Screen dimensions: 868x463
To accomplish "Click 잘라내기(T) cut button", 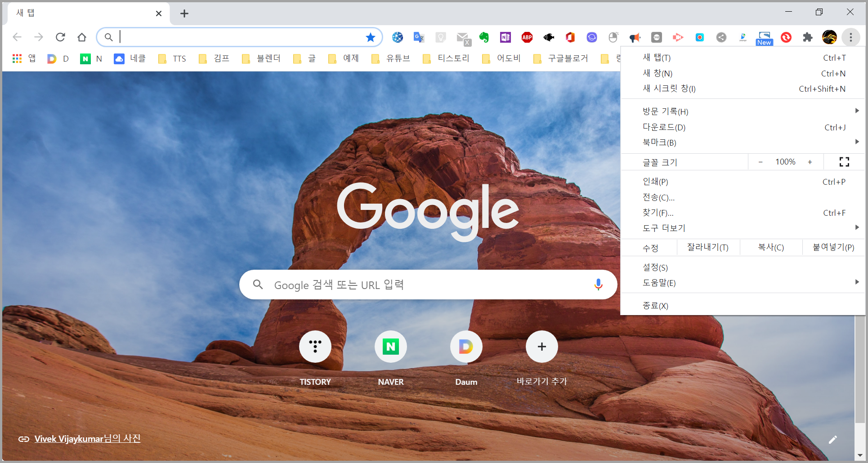I will 708,247.
